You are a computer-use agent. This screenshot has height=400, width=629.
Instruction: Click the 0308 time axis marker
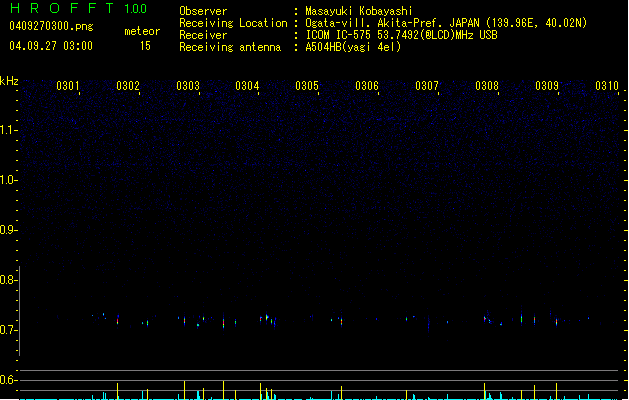point(487,85)
